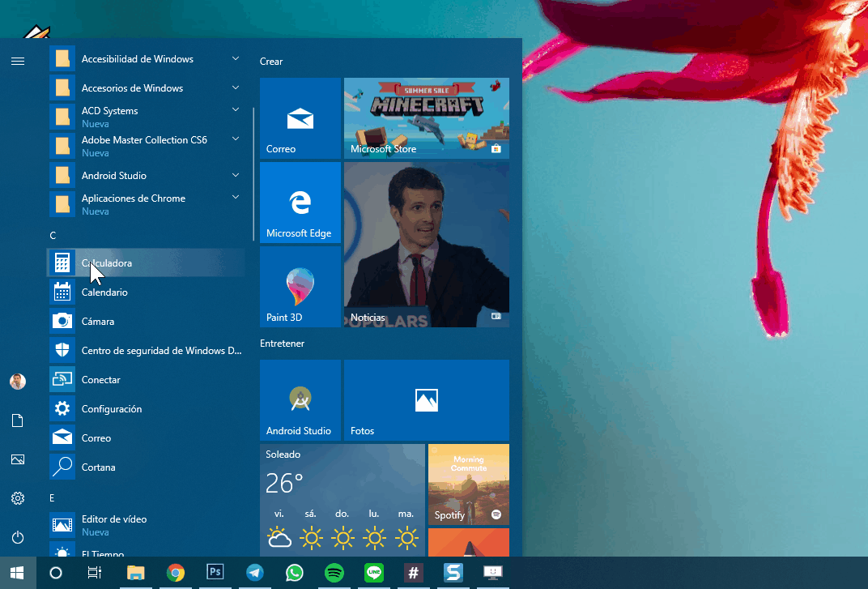Open File Explorer from the taskbar

[x=136, y=572]
